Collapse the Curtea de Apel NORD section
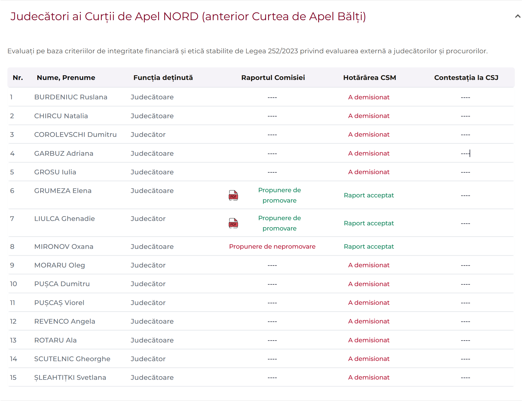Image resolution: width=532 pixels, height=401 pixels. [x=517, y=16]
